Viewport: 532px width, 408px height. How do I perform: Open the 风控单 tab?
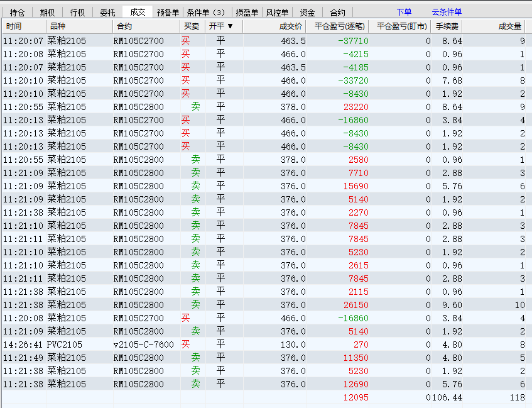(277, 13)
